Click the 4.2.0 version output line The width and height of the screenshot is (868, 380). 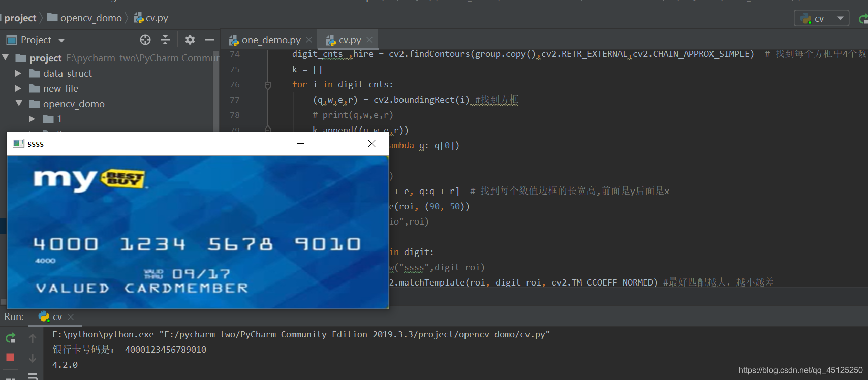pos(65,365)
